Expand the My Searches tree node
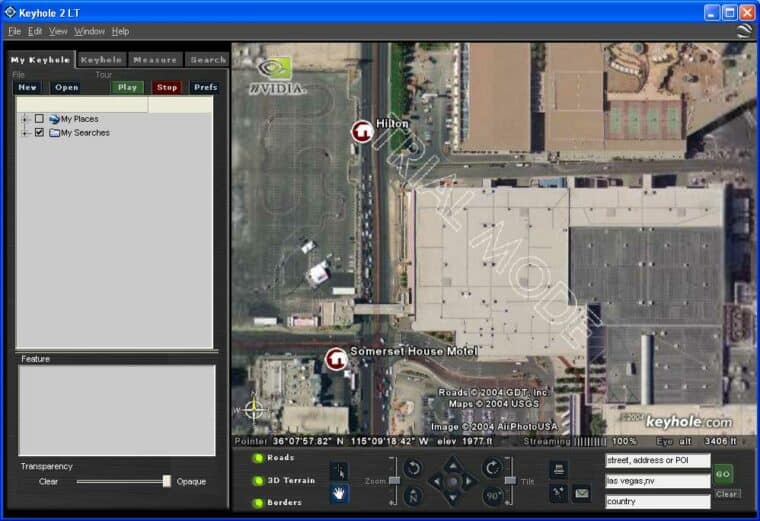The image size is (760, 521). click(x=25, y=132)
